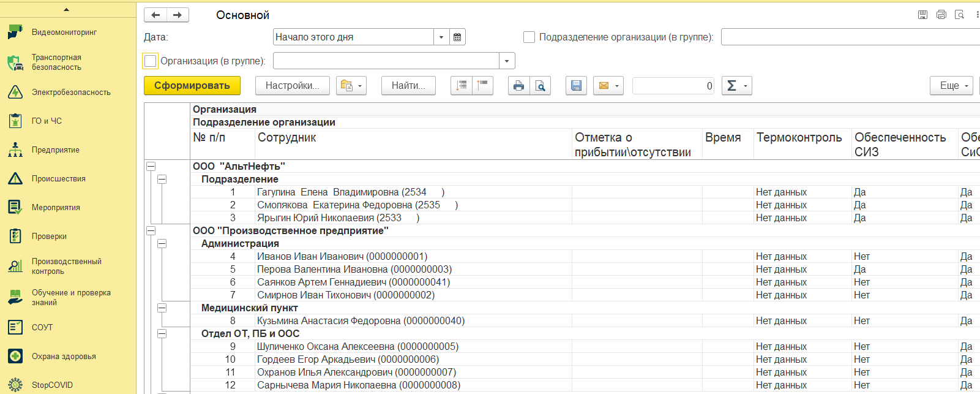The width and height of the screenshot is (980, 394).
Task: Collapse the sidebar with the up arrow
Action: pyautogui.click(x=66, y=10)
